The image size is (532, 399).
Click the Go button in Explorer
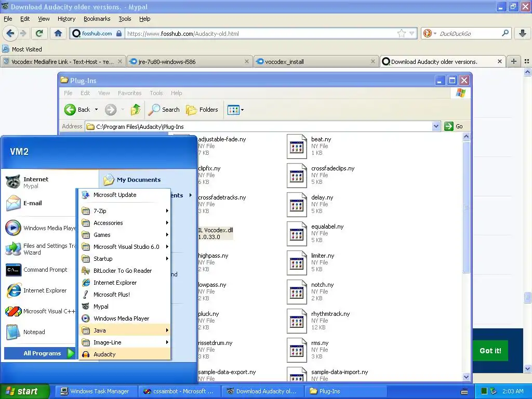pos(454,126)
